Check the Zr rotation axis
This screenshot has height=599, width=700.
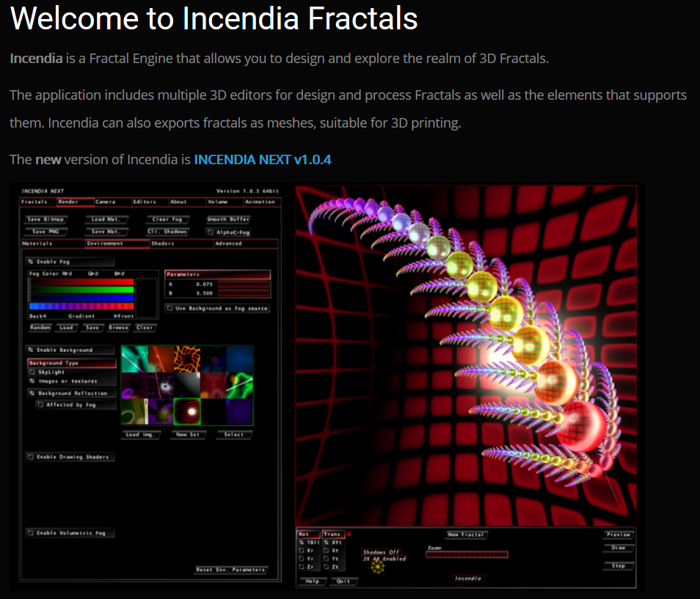302,567
